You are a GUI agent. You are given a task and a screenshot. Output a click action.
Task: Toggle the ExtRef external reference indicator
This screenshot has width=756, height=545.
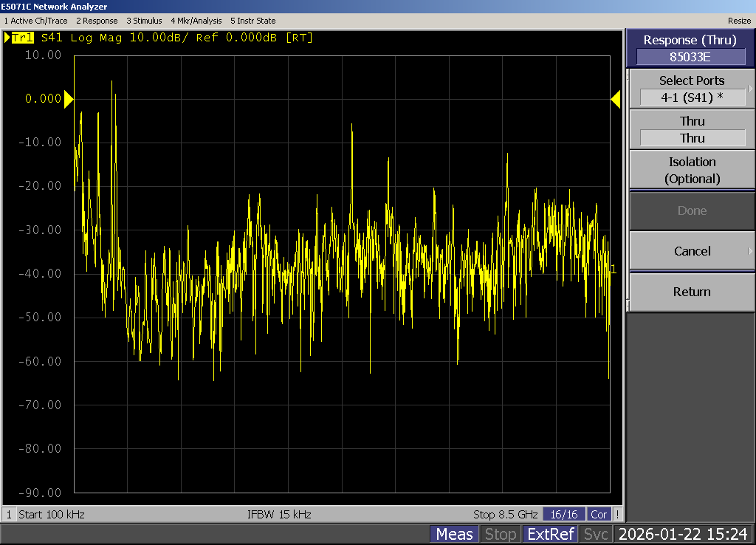550,534
